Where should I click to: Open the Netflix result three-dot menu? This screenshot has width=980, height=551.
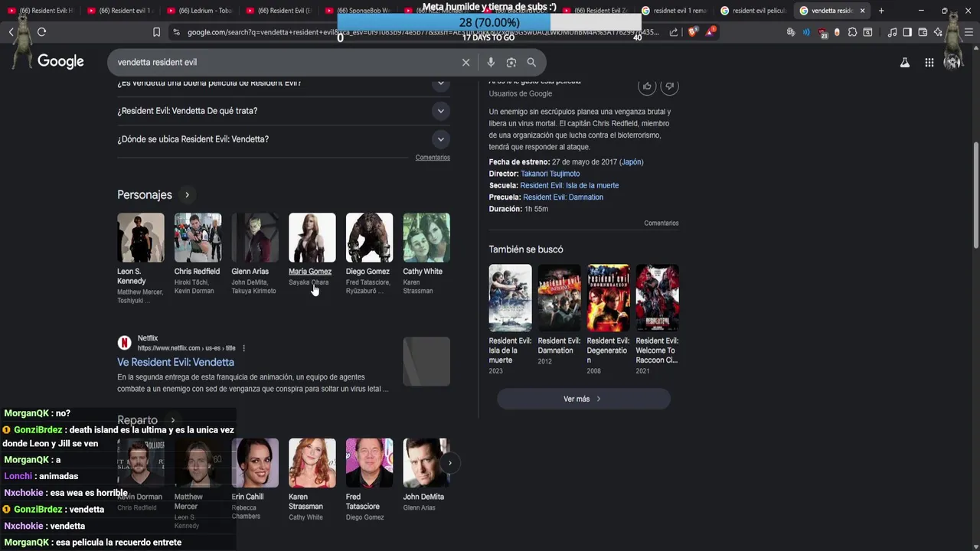[243, 348]
